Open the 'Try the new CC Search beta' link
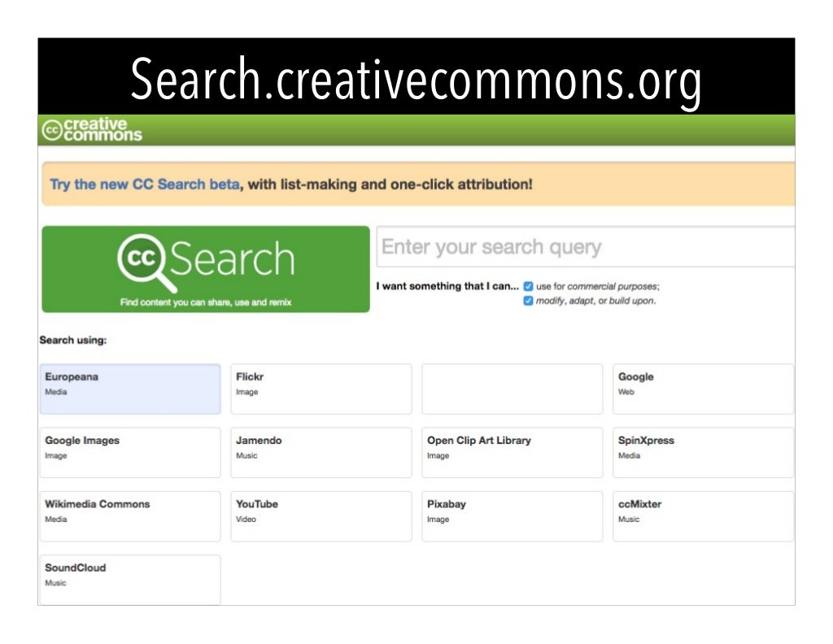The image size is (833, 644). click(145, 185)
